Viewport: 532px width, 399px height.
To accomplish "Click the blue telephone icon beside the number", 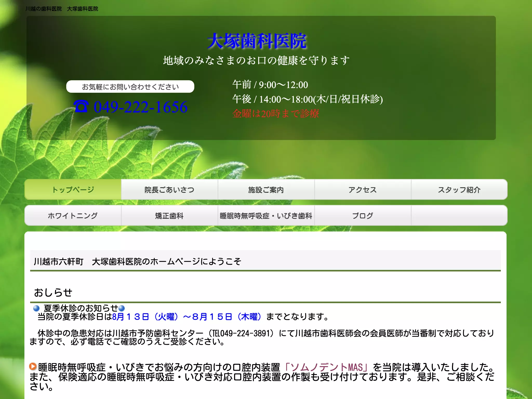I will [x=81, y=107].
